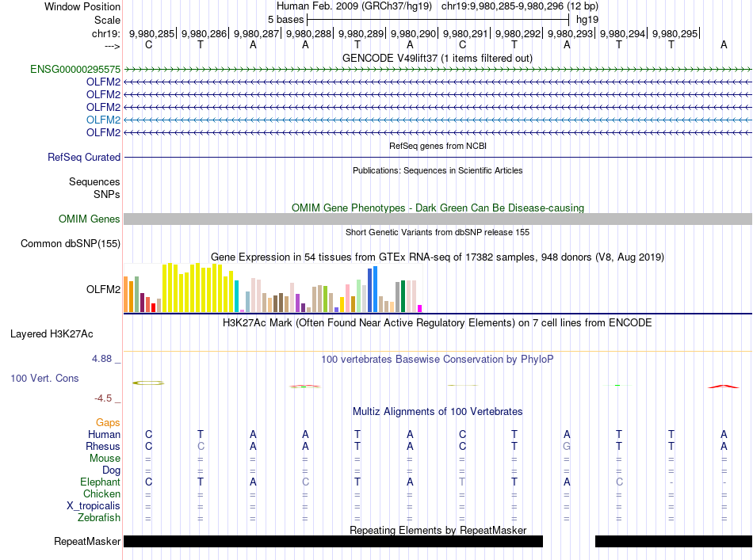
Task: Click the olive PhyloP conservation mark at first base
Action: pos(148,383)
